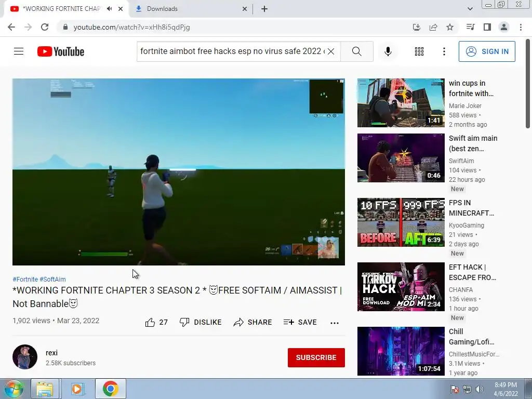Click the 'EFT HACK | ESCAPE FRO...' title

(472, 272)
